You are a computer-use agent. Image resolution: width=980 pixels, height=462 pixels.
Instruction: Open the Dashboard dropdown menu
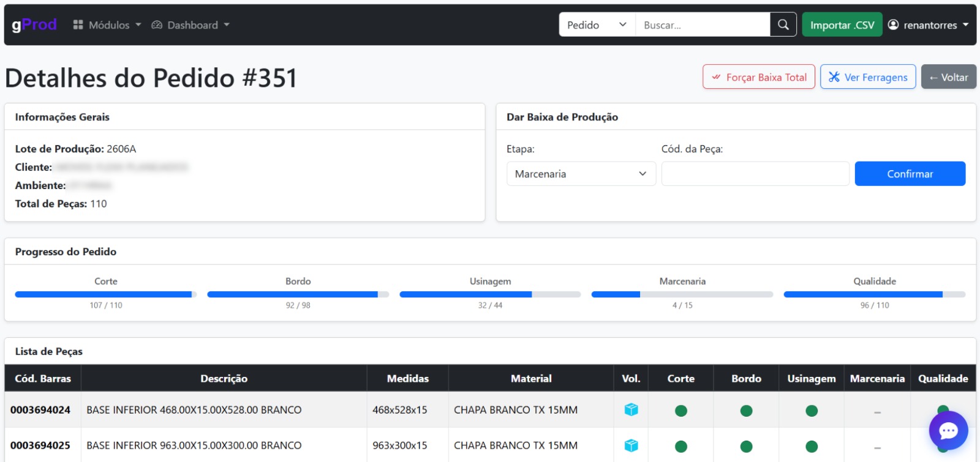point(190,25)
